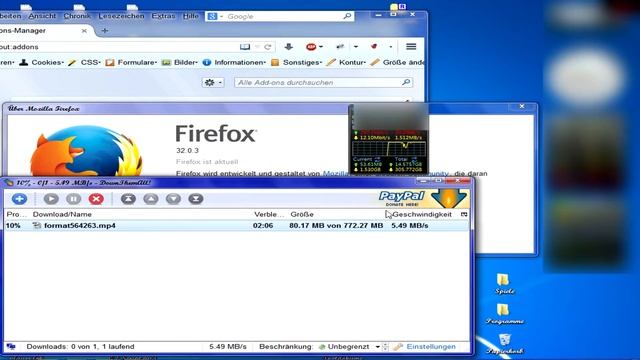Screen dimensions: 640x360
Task: Sort by the Verble… column header
Action: [x=269, y=214]
